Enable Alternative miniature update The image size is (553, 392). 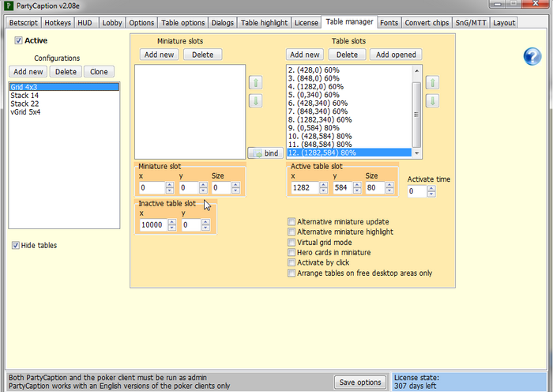pyautogui.click(x=292, y=221)
